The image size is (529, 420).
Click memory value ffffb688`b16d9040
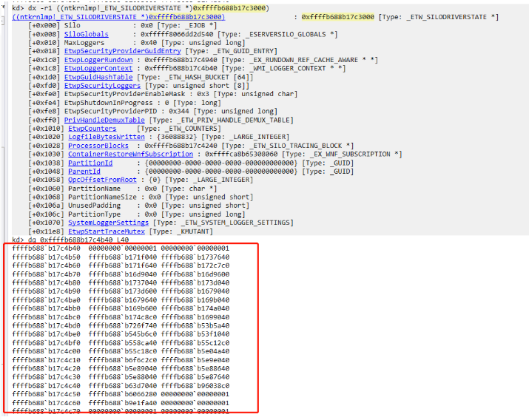[123, 274]
